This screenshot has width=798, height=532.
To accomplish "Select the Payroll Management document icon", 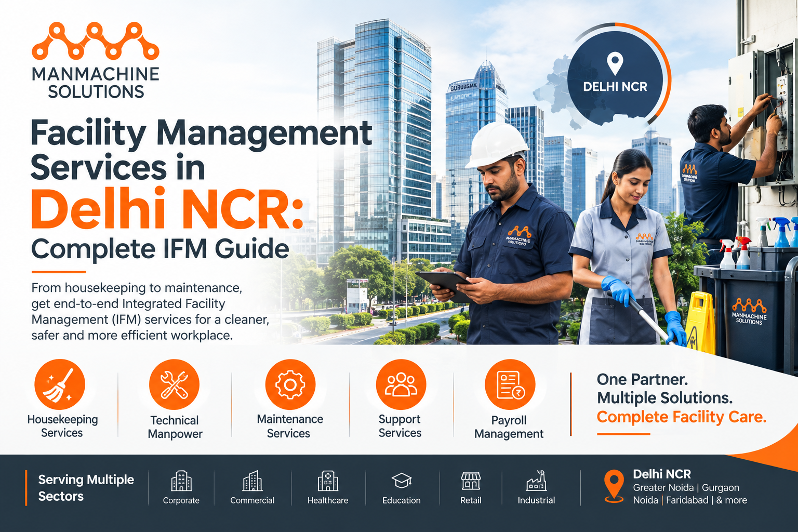I will (x=510, y=384).
